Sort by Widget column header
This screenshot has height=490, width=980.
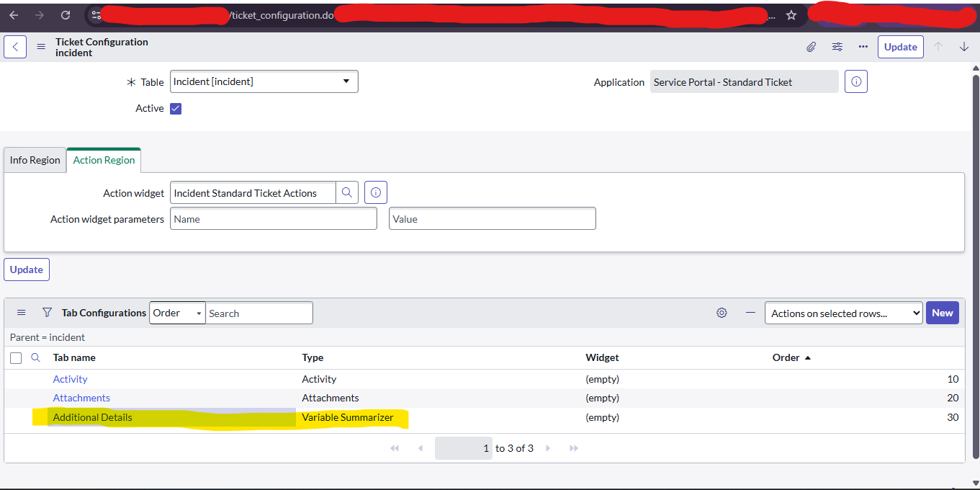[603, 357]
